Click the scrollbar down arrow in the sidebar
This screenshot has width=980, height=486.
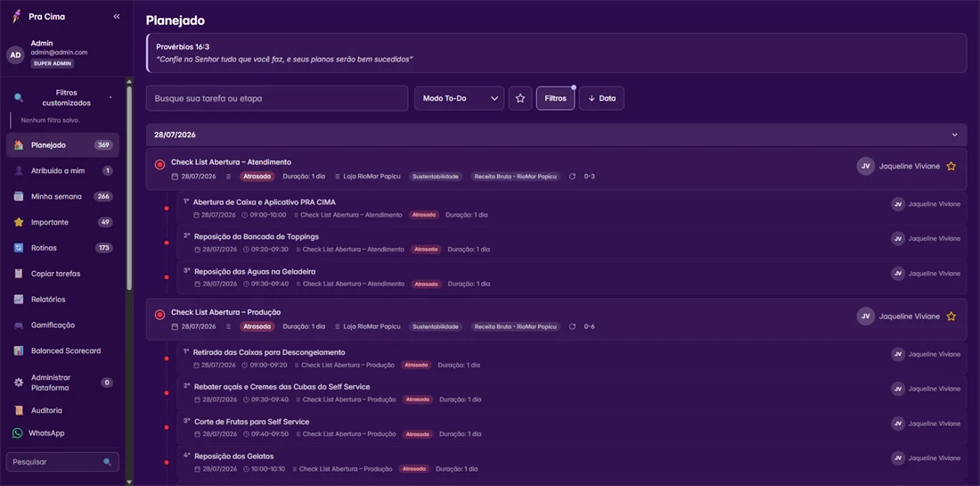(129, 482)
